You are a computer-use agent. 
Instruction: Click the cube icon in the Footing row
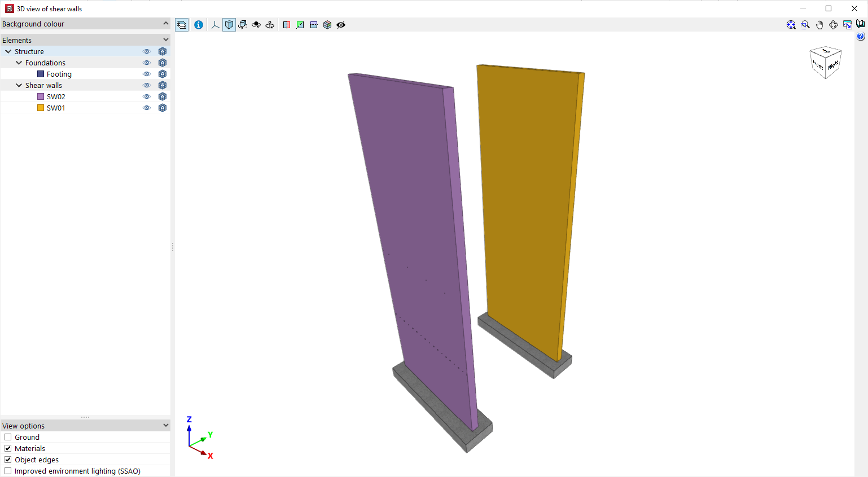point(163,74)
